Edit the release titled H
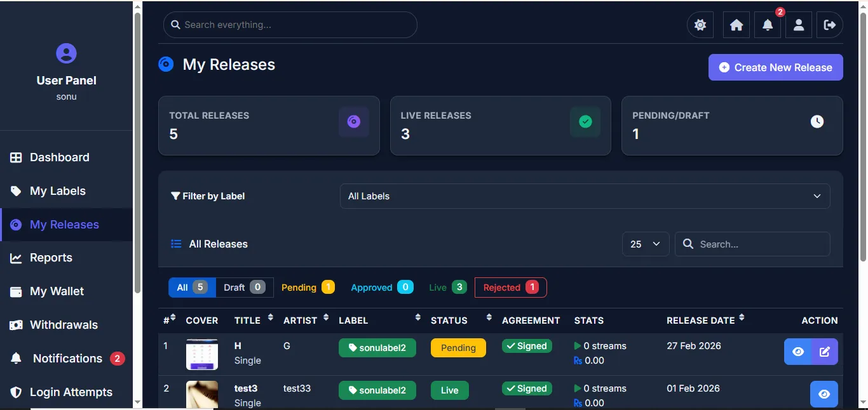This screenshot has height=410, width=868. pyautogui.click(x=825, y=352)
